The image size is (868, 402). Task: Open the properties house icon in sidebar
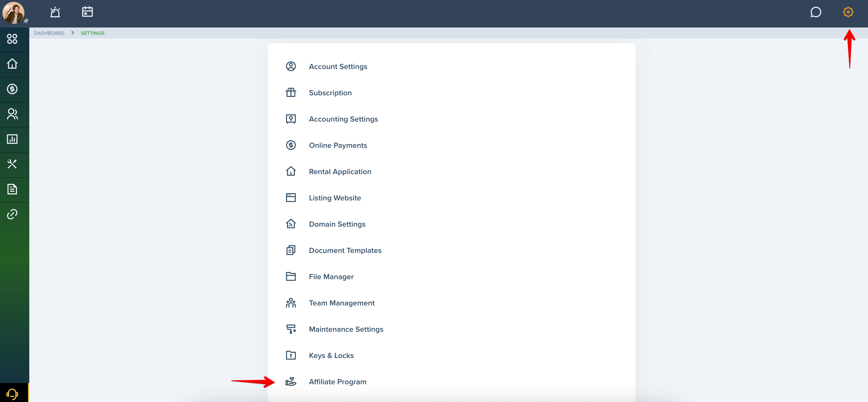pos(12,64)
